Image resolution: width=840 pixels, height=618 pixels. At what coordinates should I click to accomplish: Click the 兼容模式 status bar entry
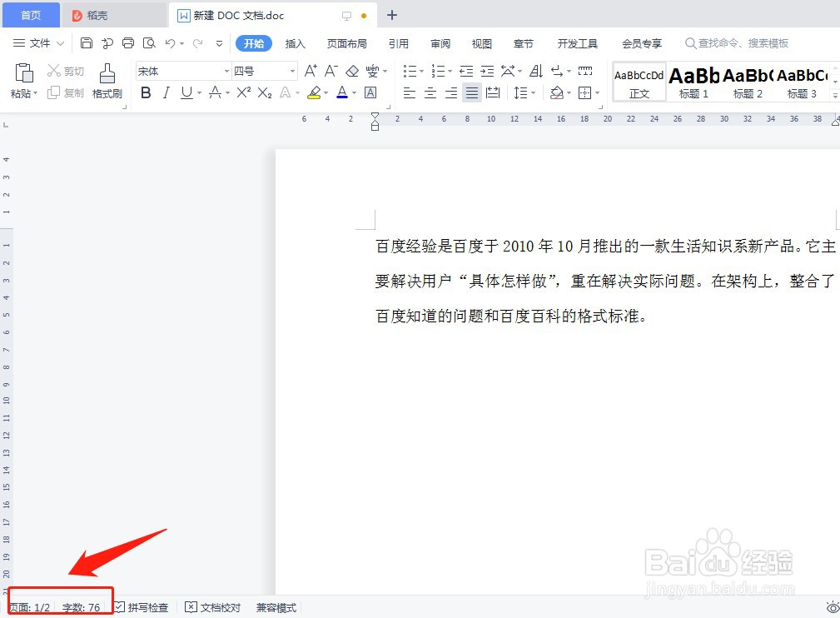[276, 608]
